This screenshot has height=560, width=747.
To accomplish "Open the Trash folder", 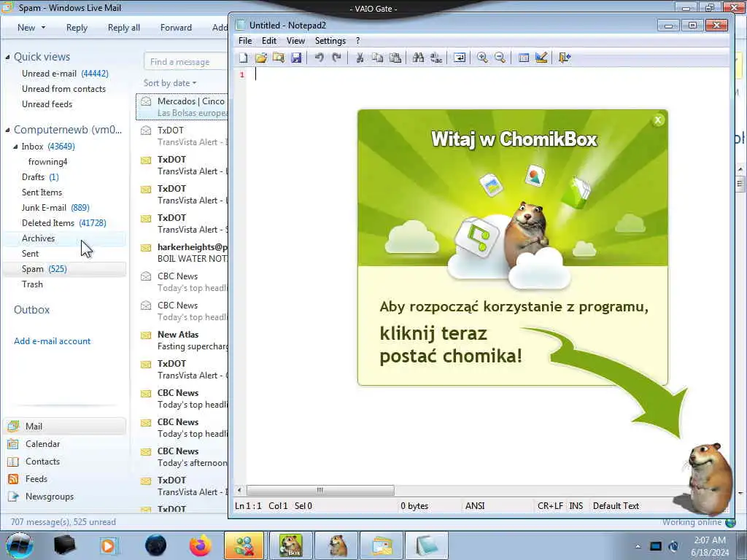I will click(32, 284).
